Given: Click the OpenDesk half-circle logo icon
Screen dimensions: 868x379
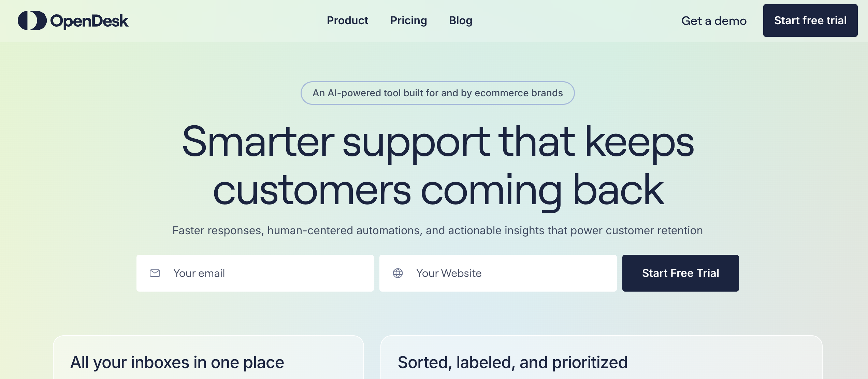Looking at the screenshot, I should tap(32, 20).
